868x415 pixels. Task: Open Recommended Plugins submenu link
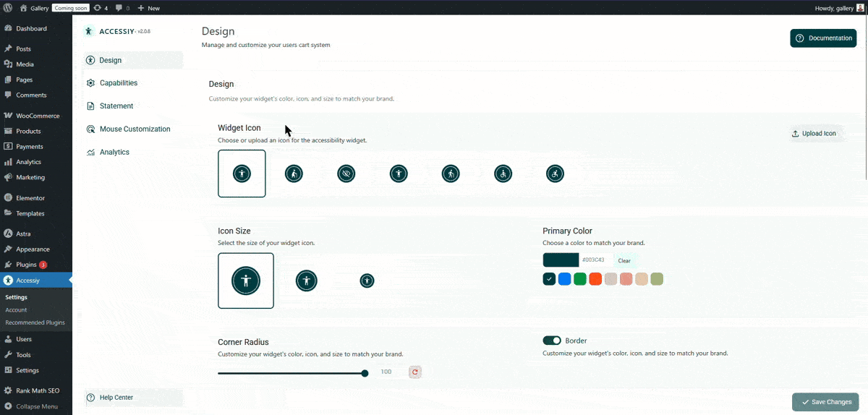[x=35, y=322]
